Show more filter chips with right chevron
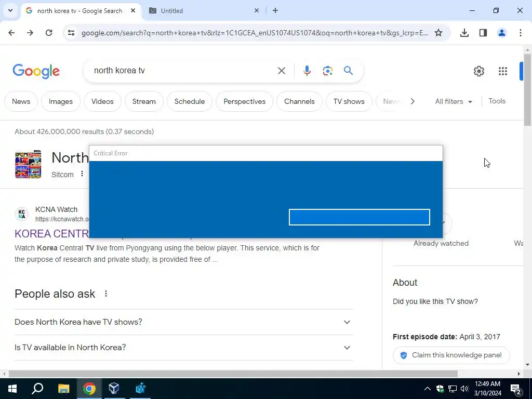Viewport: 532px width, 399px height. click(x=413, y=101)
